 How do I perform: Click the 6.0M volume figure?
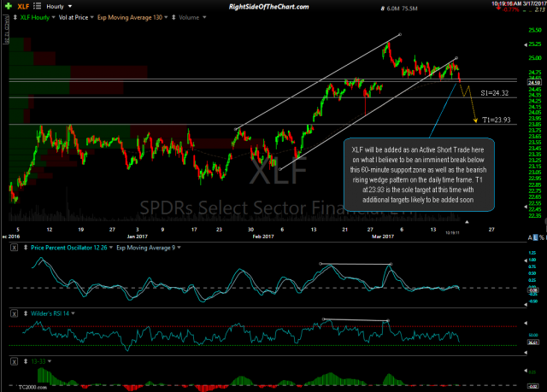[393, 9]
